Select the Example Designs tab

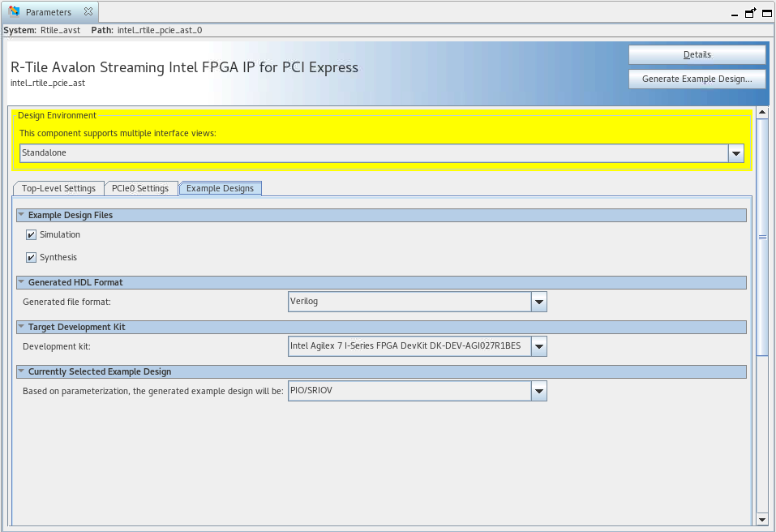pyautogui.click(x=221, y=188)
